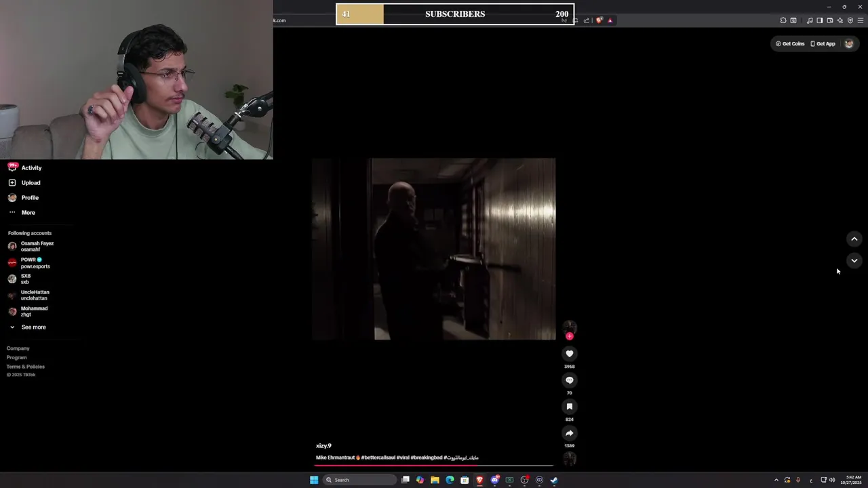Viewport: 868px width, 488px height.
Task: Pause the playing video
Action: click(434, 249)
